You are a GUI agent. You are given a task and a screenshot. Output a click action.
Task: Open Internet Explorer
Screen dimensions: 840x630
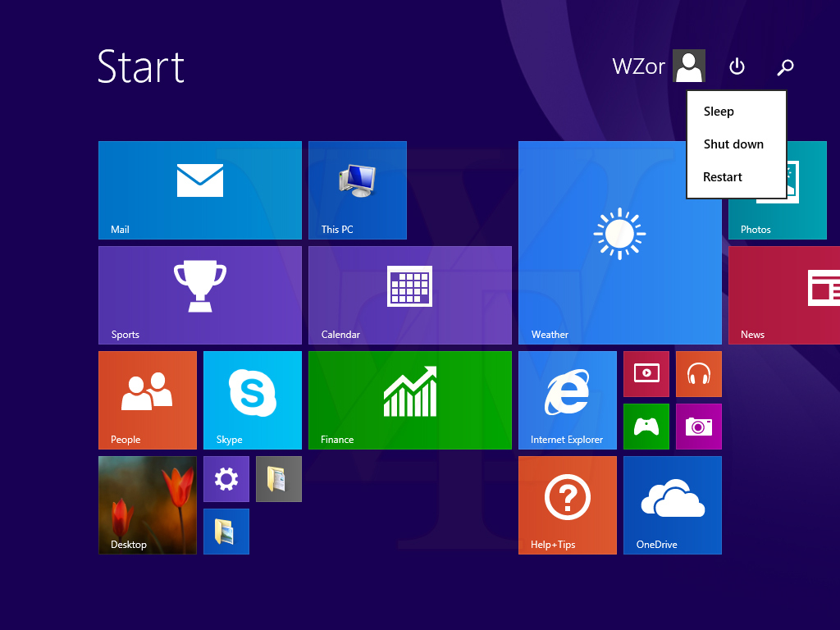[x=567, y=399]
